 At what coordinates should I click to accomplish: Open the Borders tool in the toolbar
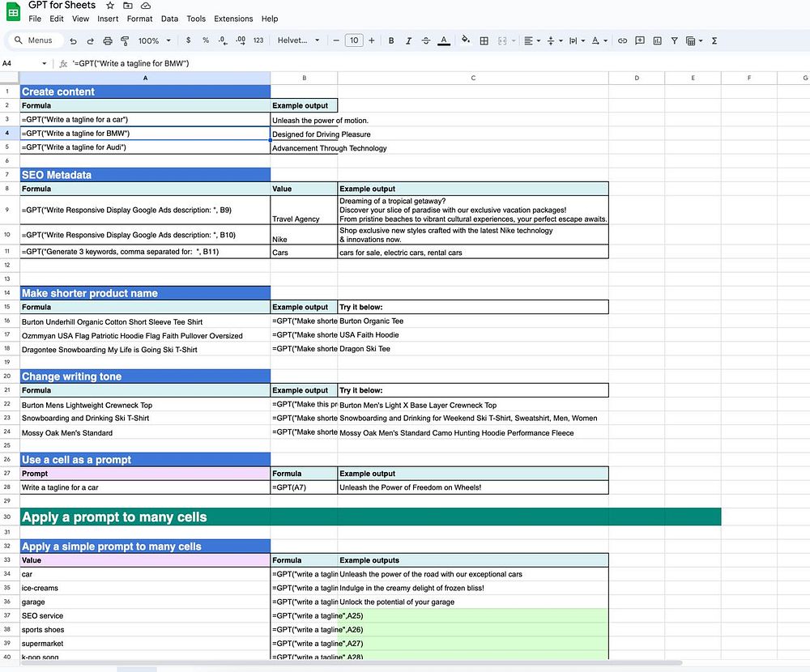pyautogui.click(x=484, y=40)
